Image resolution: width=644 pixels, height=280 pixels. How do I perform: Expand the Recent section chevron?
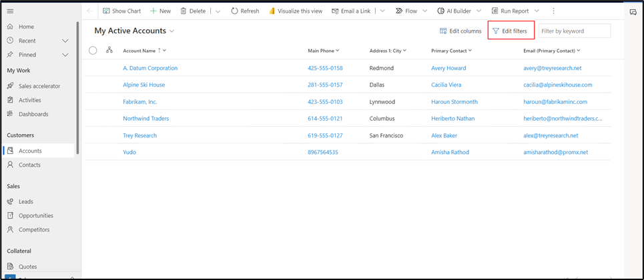pos(65,41)
